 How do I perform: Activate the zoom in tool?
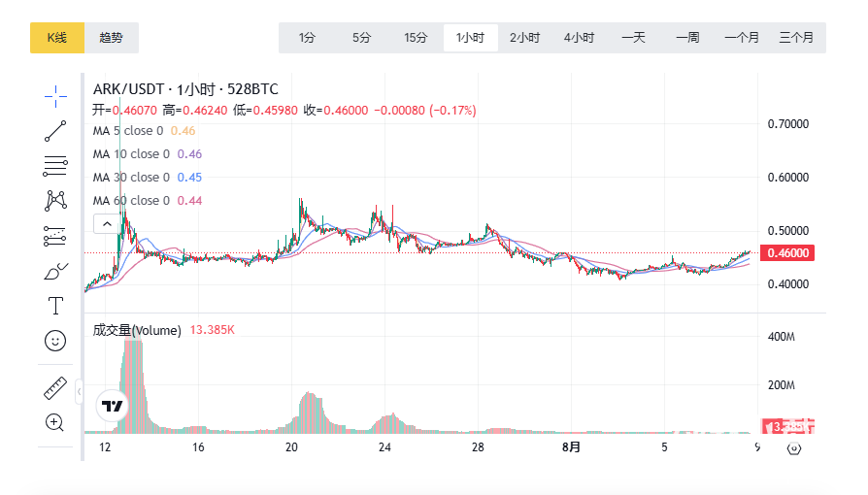(55, 422)
